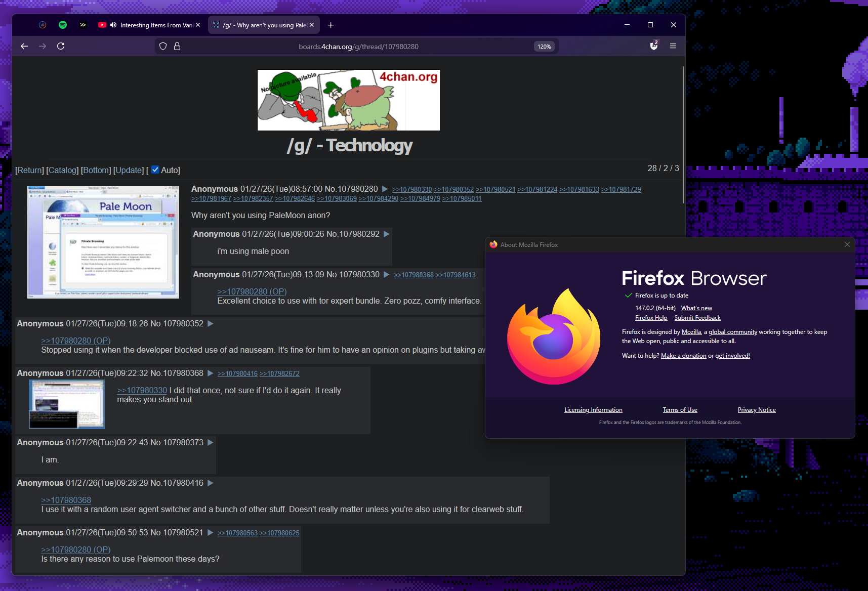This screenshot has height=591, width=868.
Task: Open post menu arrow for No.107980416
Action: pyautogui.click(x=210, y=483)
